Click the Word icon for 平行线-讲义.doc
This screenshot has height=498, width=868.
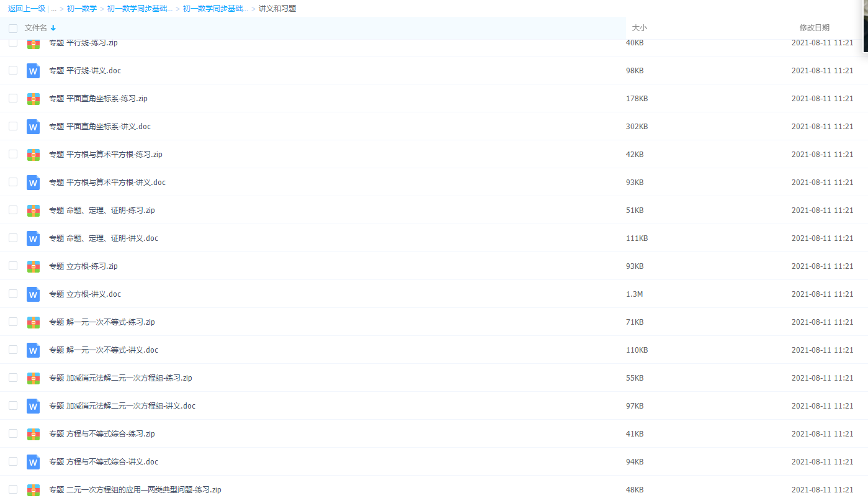click(x=34, y=71)
